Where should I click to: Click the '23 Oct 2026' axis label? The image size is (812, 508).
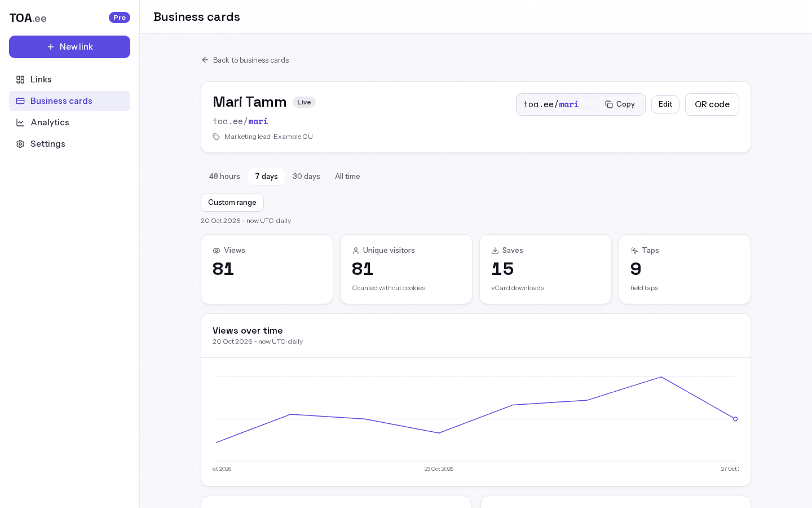coord(439,469)
